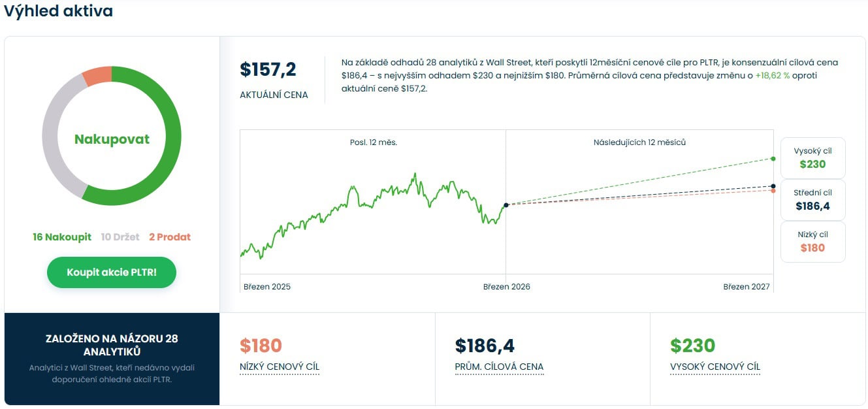Image resolution: width=868 pixels, height=409 pixels.
Task: Click the Nízký cíl $180 card
Action: coord(812,242)
